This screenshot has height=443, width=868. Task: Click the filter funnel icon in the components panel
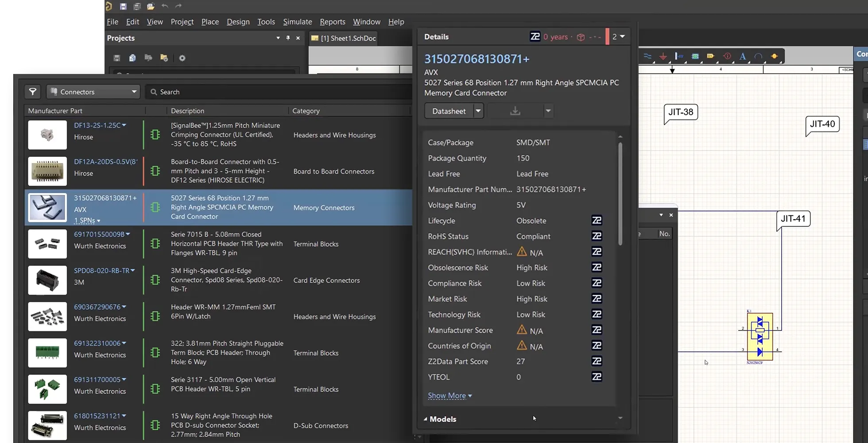click(x=33, y=92)
